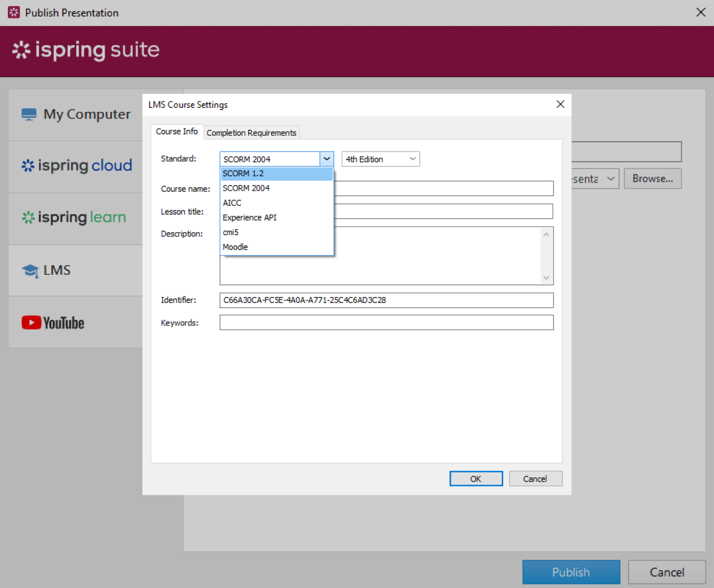Screen dimensions: 714x588
Task: Click the Publish Presentation title bar icon
Action: pyautogui.click(x=13, y=12)
